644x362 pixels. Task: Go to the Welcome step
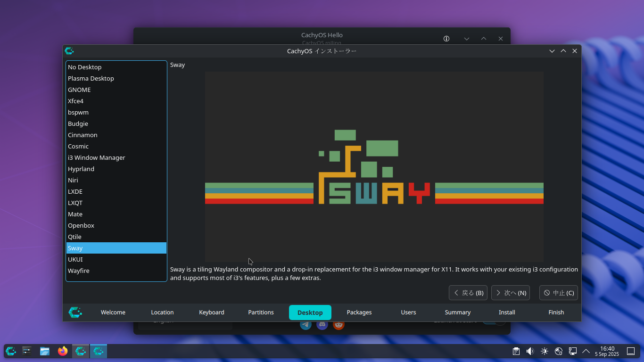pos(113,312)
